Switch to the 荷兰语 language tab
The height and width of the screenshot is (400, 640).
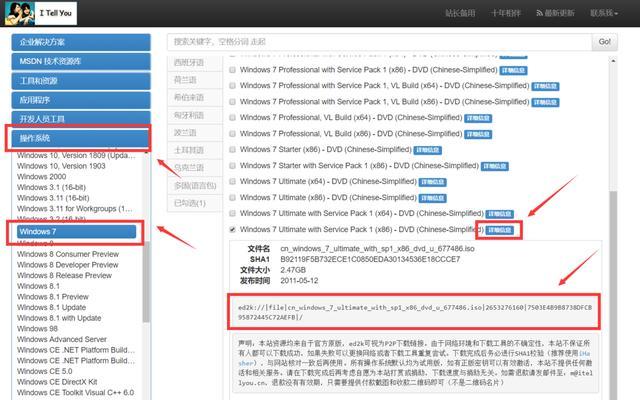pos(195,80)
